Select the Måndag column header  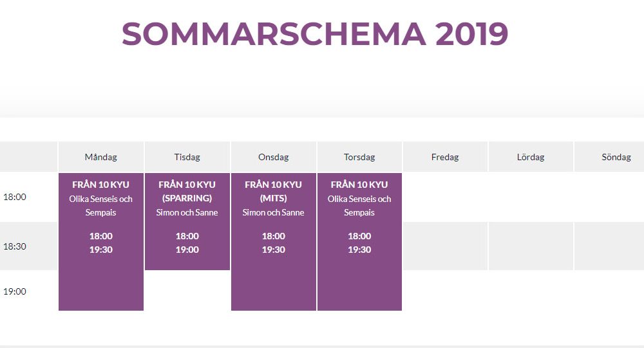(101, 157)
